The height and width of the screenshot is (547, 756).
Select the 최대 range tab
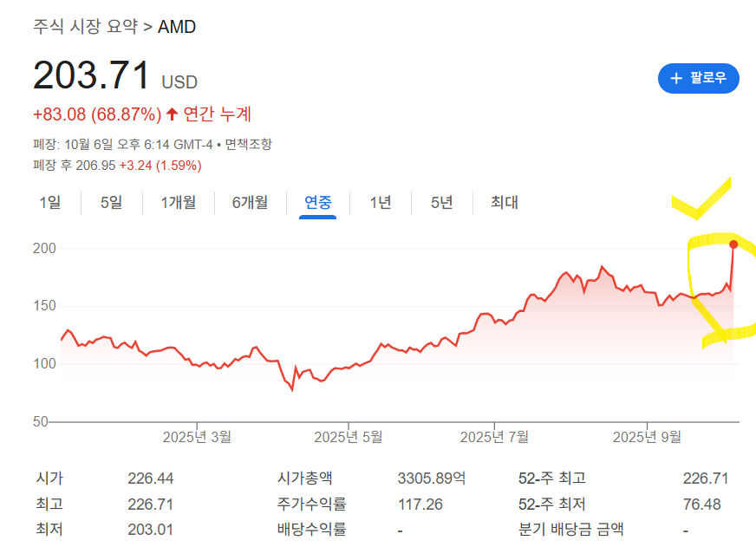[x=505, y=203]
